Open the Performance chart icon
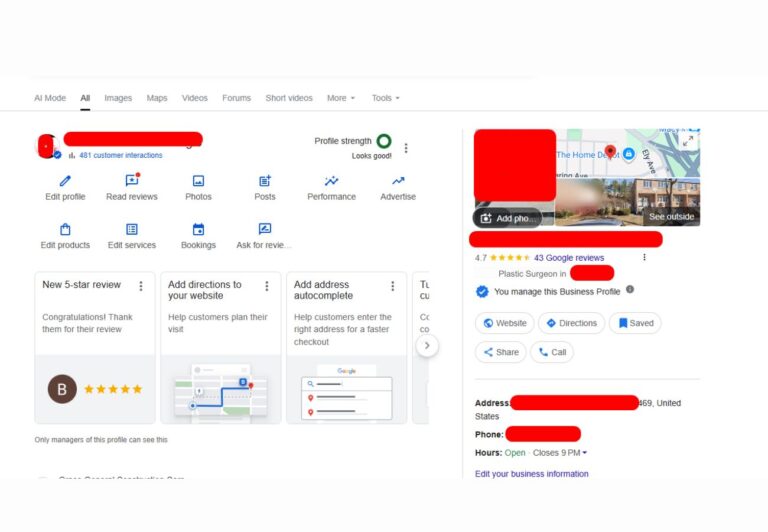Viewport: 768px width, 532px height. pos(331,181)
